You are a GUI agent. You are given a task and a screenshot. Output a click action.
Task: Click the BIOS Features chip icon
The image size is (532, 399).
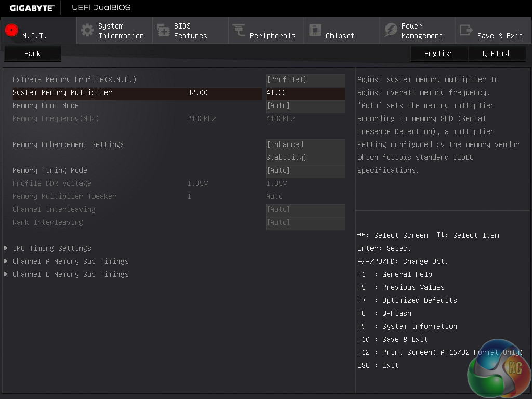(x=164, y=31)
